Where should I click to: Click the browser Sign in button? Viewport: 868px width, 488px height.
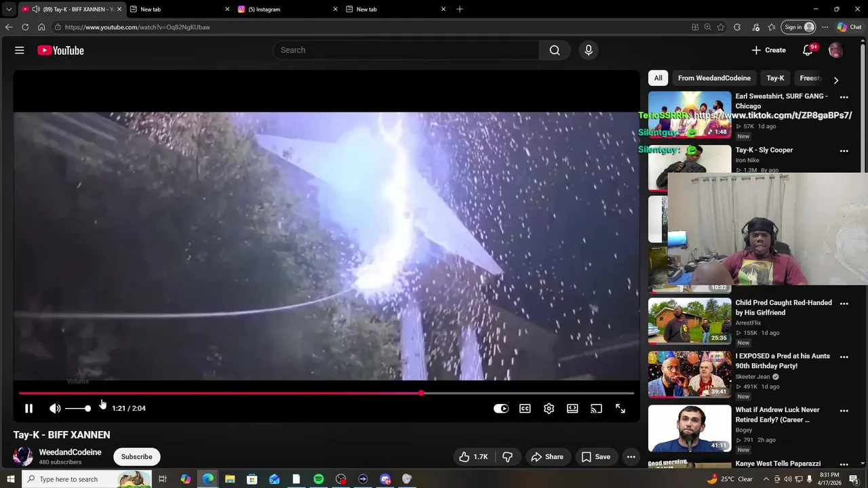pyautogui.click(x=797, y=27)
